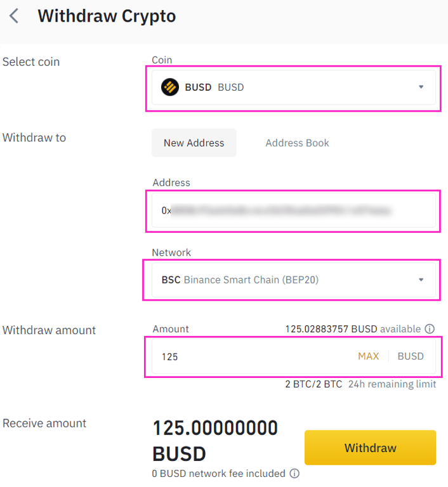Image resolution: width=448 pixels, height=487 pixels.
Task: Click the BUSD coin logo icon
Action: (170, 87)
